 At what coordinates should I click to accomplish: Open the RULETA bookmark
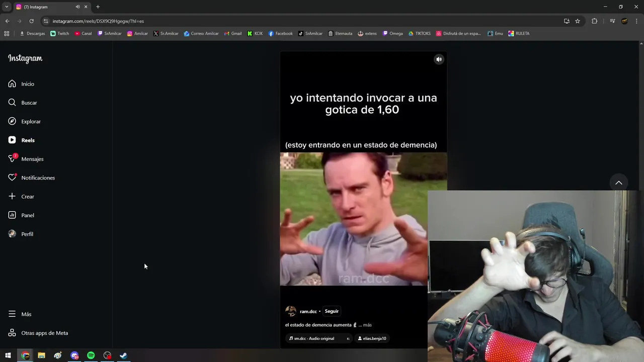click(x=519, y=34)
